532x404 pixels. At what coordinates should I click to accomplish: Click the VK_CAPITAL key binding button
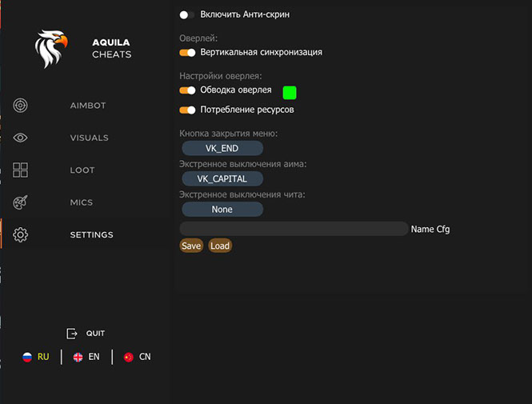pyautogui.click(x=222, y=178)
